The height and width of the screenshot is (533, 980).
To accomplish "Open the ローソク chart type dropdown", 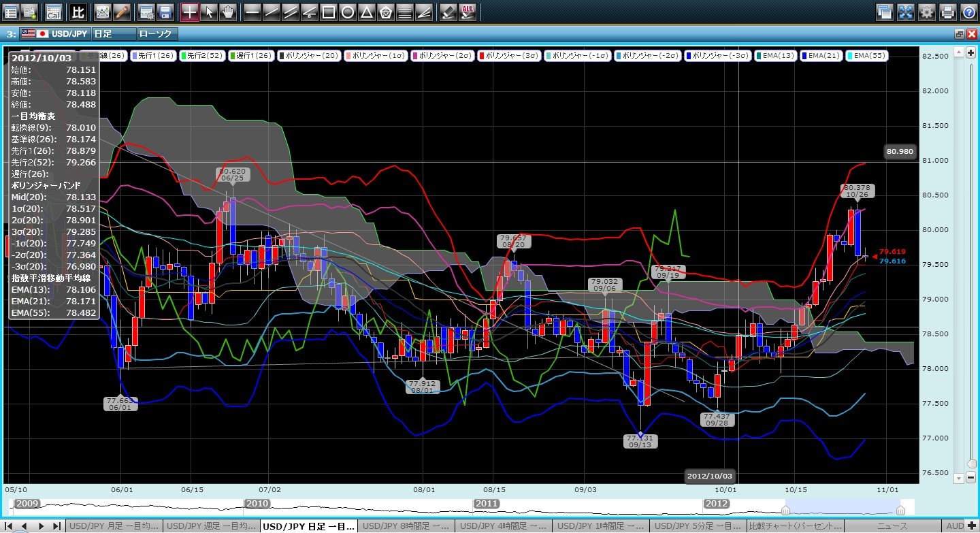I will pos(157,33).
